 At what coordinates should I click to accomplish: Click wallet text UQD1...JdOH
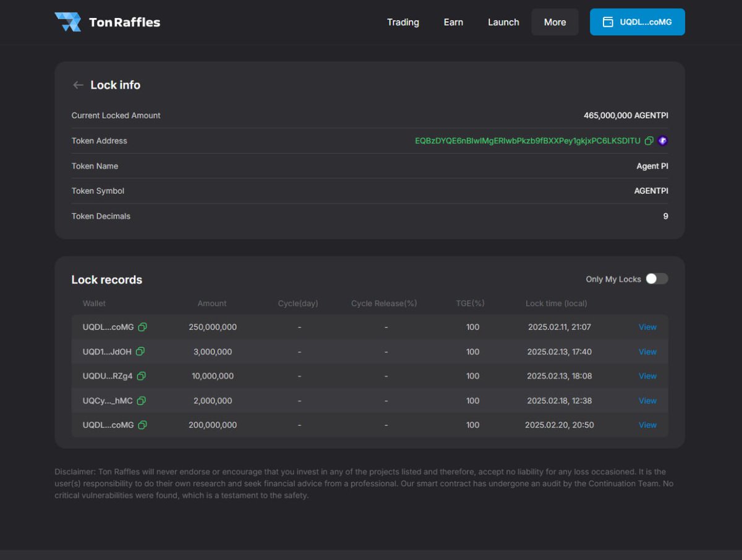(107, 352)
